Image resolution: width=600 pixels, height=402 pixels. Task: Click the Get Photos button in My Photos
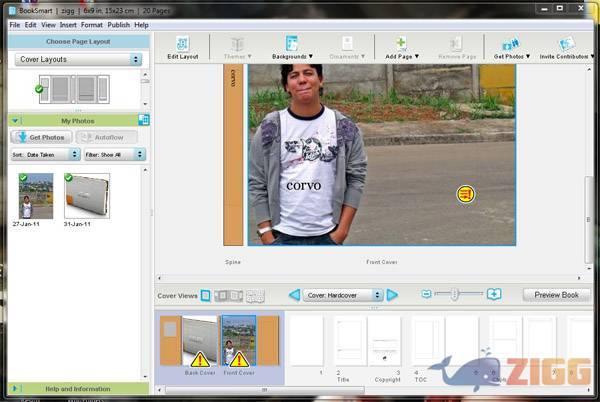40,137
